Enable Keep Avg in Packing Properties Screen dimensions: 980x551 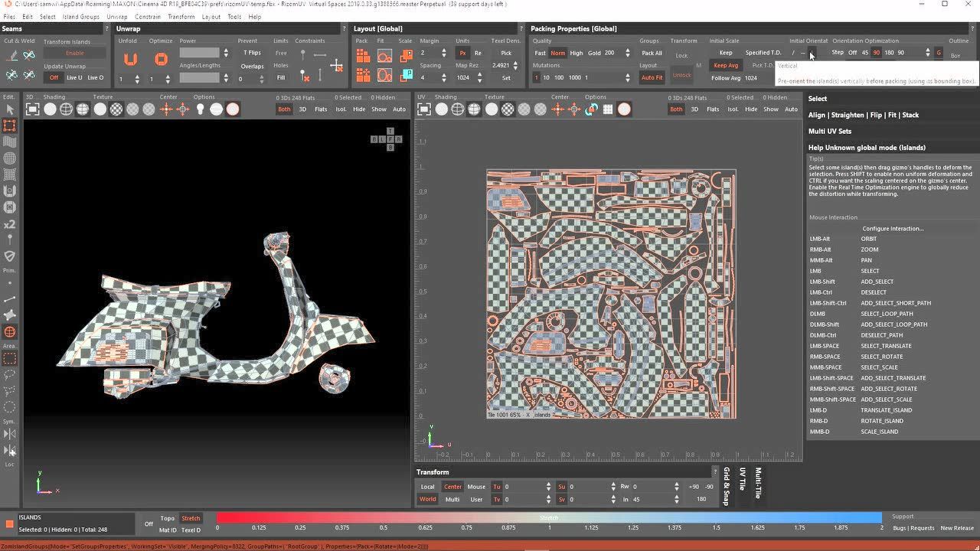(x=725, y=64)
